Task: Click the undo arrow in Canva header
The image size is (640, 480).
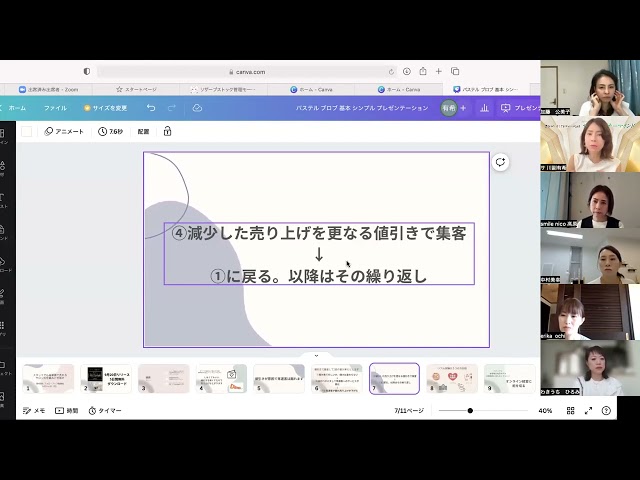Action: (x=151, y=108)
